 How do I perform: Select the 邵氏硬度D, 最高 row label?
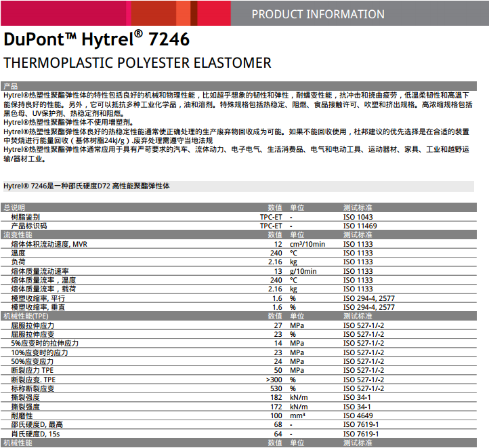pos(37,424)
